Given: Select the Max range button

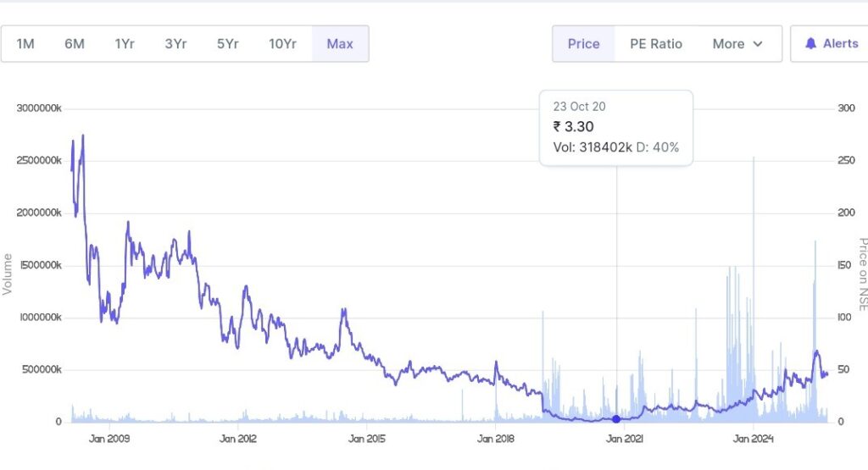Looking at the screenshot, I should [340, 43].
